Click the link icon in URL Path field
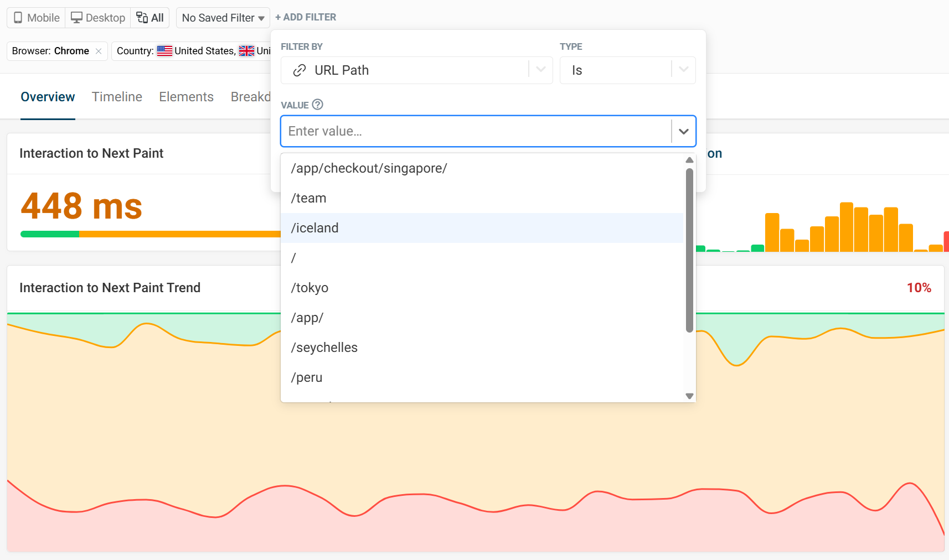Screen dimensions: 949x560 [300, 70]
